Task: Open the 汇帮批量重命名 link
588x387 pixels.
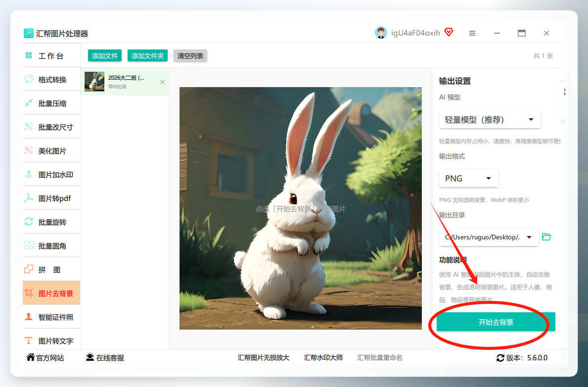Action: pyautogui.click(x=380, y=358)
